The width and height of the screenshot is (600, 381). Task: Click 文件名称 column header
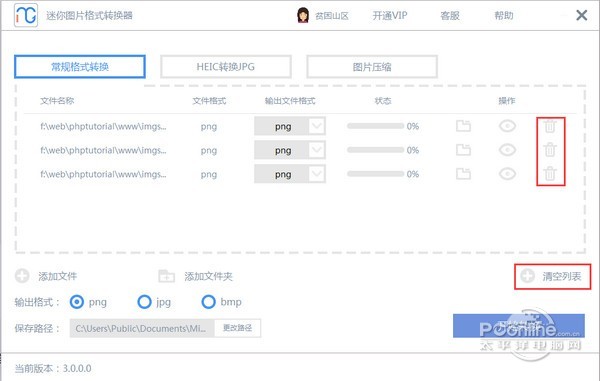(x=57, y=101)
